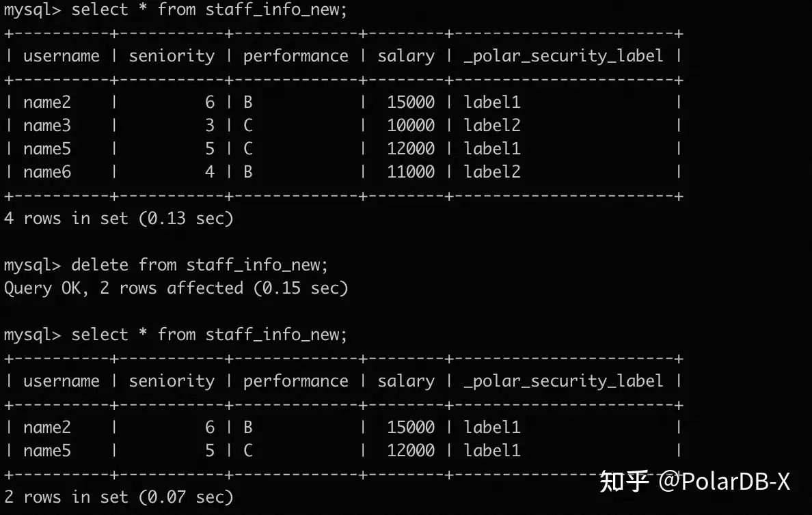Viewport: 812px width, 515px height.
Task: Click the "Query OK, 2 rows affected" message
Action: point(176,288)
